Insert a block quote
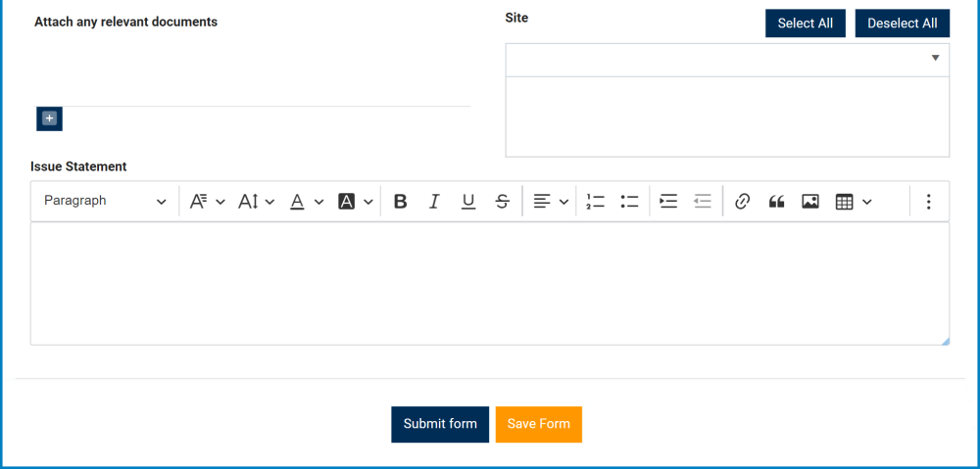Viewport: 980px width, 469px height. point(776,202)
